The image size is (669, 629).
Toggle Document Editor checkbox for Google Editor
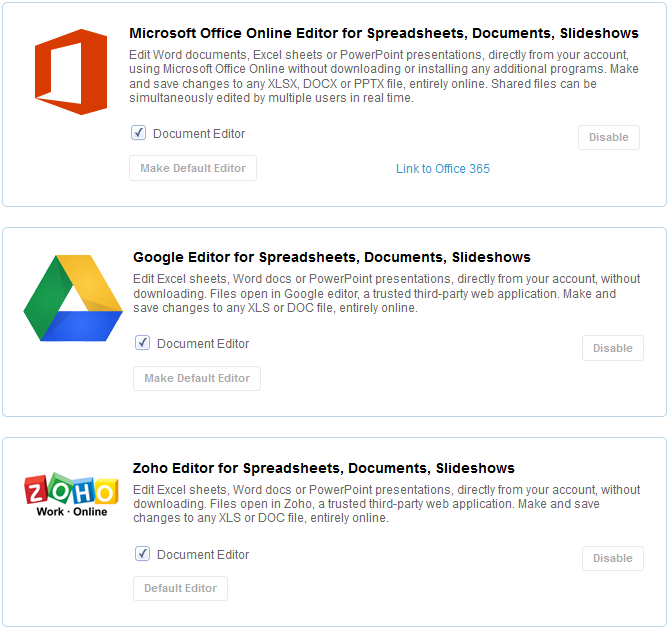[x=142, y=343]
